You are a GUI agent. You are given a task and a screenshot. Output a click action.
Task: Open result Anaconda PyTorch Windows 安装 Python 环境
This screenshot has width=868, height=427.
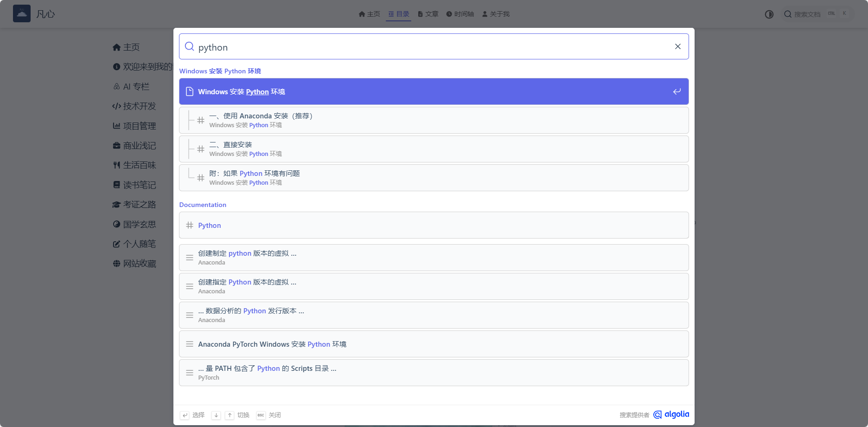coord(434,344)
